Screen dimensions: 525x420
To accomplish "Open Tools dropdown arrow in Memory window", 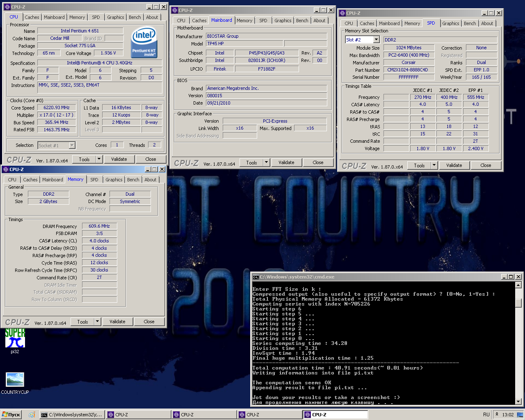I will point(97,322).
